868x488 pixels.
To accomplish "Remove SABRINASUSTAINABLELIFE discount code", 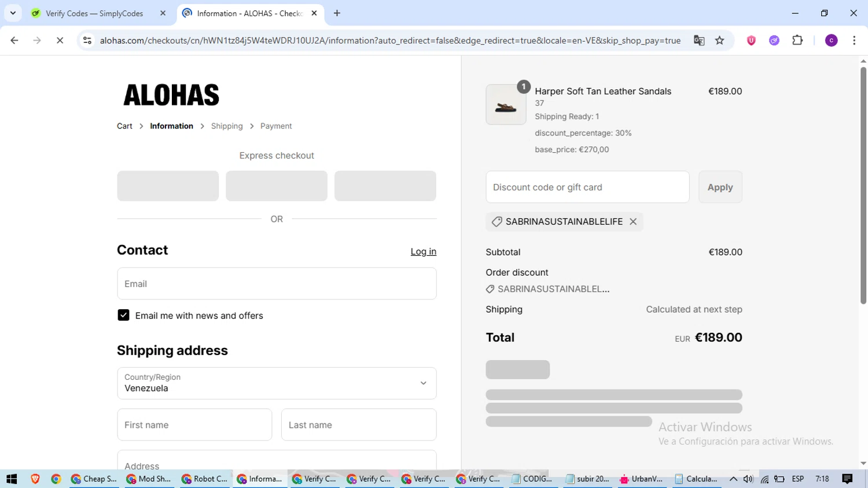I will [x=633, y=222].
